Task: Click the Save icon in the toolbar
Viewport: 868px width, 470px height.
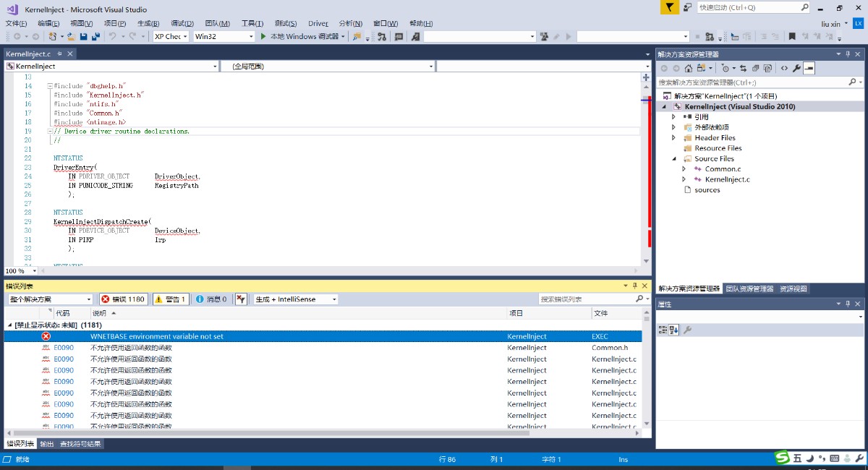Action: coord(84,36)
